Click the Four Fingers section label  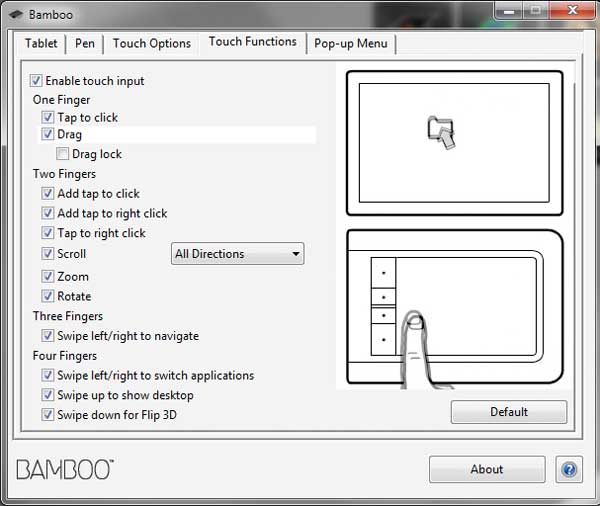65,356
